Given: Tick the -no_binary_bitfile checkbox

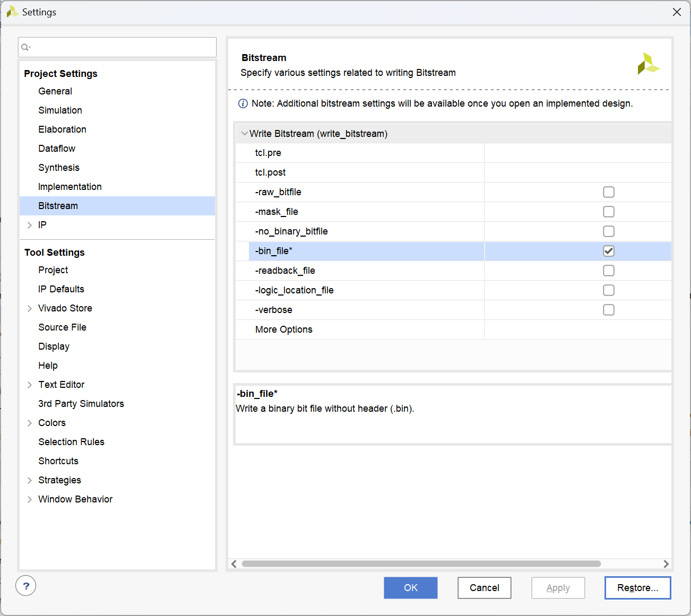Looking at the screenshot, I should point(609,231).
